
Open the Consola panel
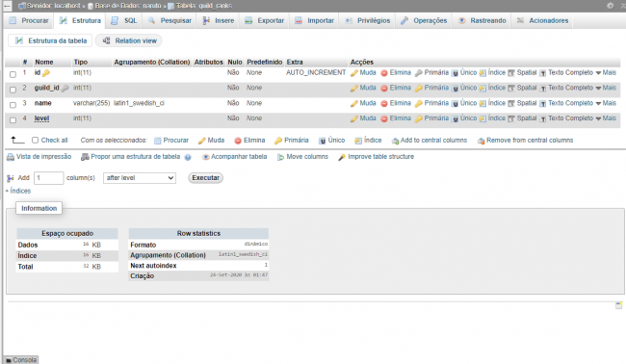click(21, 360)
